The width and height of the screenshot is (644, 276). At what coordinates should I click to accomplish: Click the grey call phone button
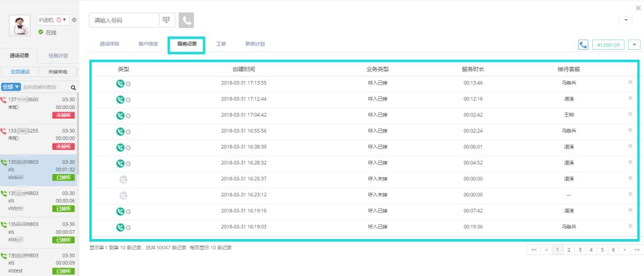coord(186,20)
